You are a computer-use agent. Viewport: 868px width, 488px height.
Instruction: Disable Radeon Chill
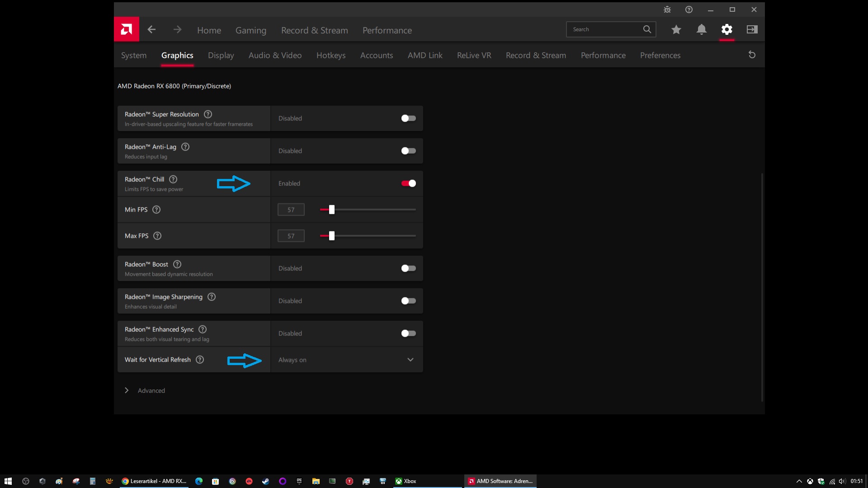pyautogui.click(x=408, y=183)
